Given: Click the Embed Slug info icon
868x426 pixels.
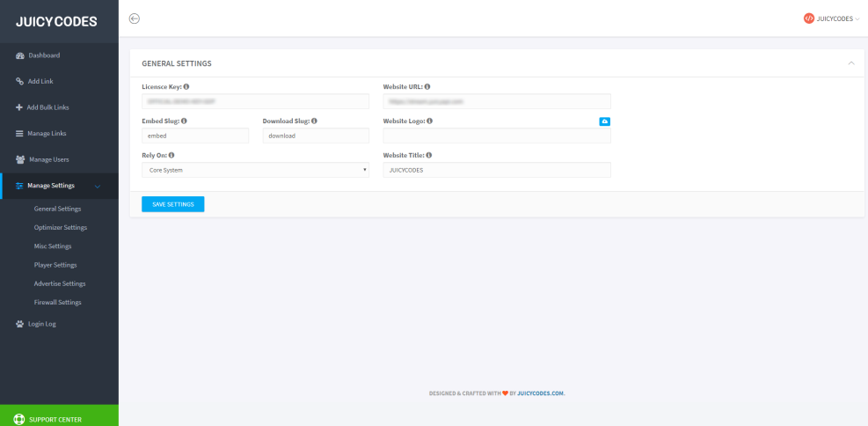Looking at the screenshot, I should [184, 121].
